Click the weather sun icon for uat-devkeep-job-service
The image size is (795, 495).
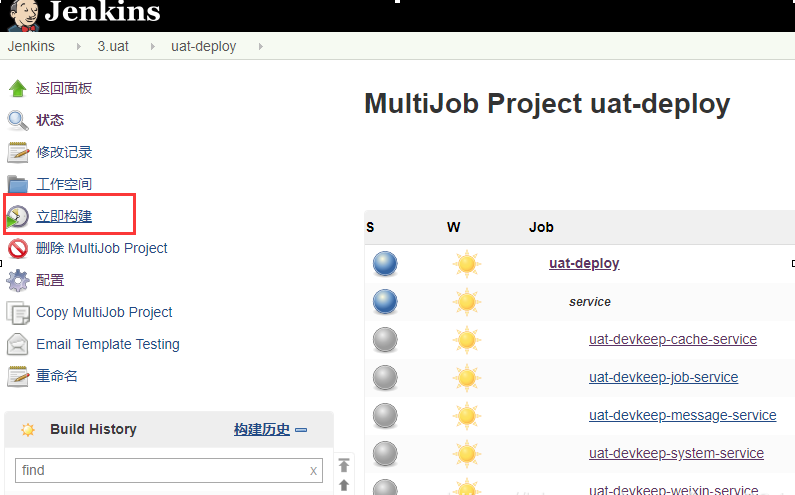coord(466,378)
